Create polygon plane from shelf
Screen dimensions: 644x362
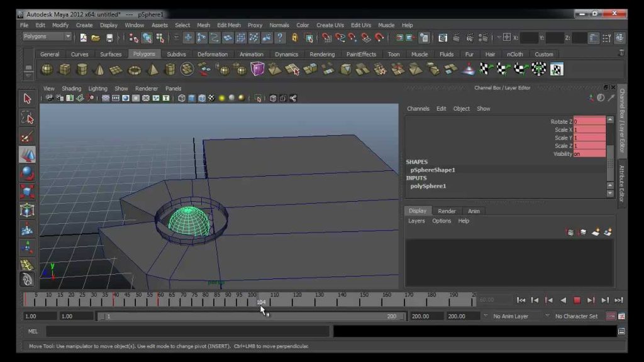(116, 69)
